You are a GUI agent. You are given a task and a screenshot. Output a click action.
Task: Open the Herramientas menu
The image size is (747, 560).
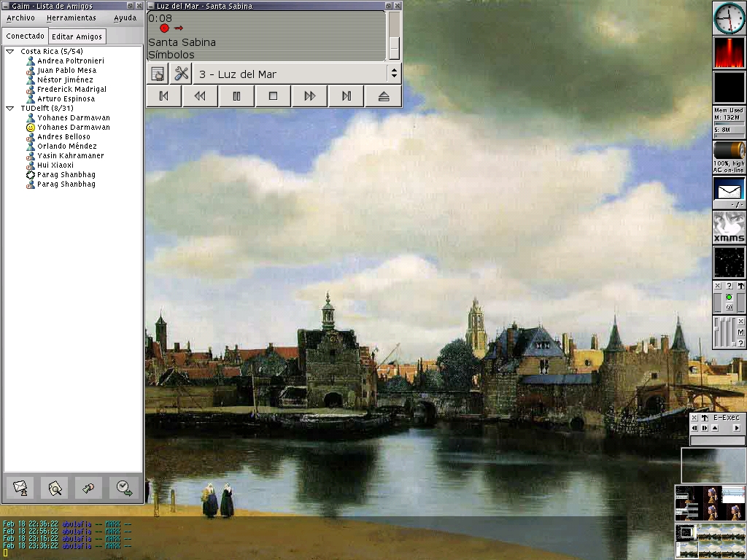pyautogui.click(x=71, y=17)
